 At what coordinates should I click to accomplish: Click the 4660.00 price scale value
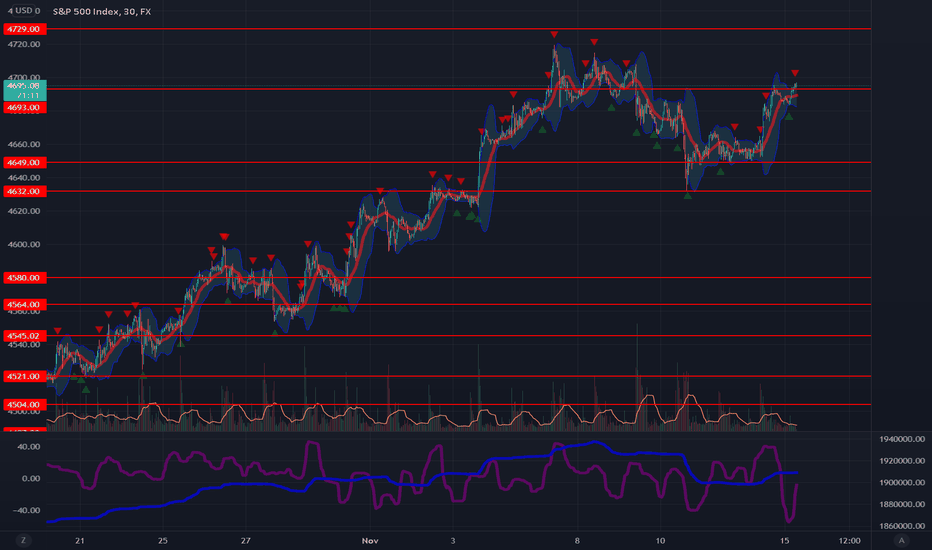[24, 144]
